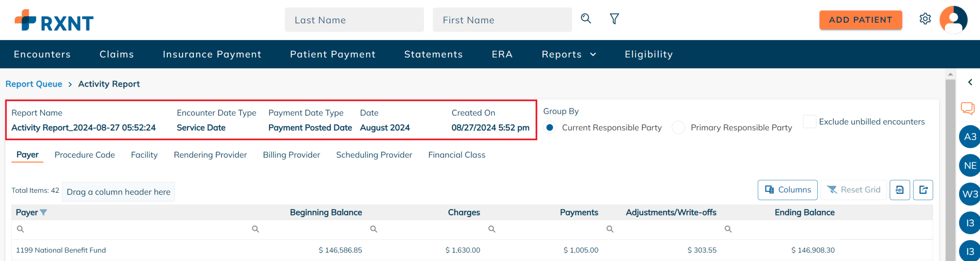Expand the Reports dropdown menu
The width and height of the screenshot is (980, 261).
click(569, 54)
